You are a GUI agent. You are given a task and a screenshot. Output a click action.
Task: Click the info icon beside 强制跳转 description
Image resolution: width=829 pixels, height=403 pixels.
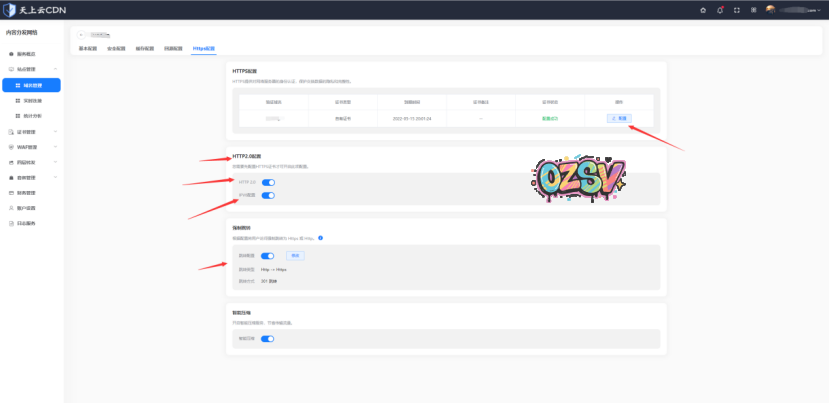(x=320, y=238)
